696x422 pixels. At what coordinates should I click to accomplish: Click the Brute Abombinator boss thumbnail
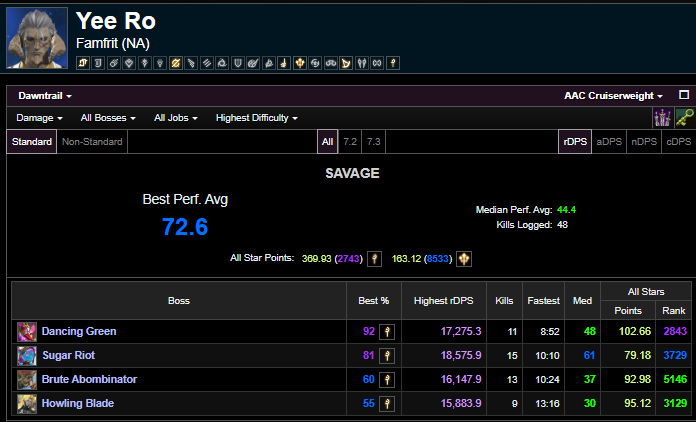27,380
